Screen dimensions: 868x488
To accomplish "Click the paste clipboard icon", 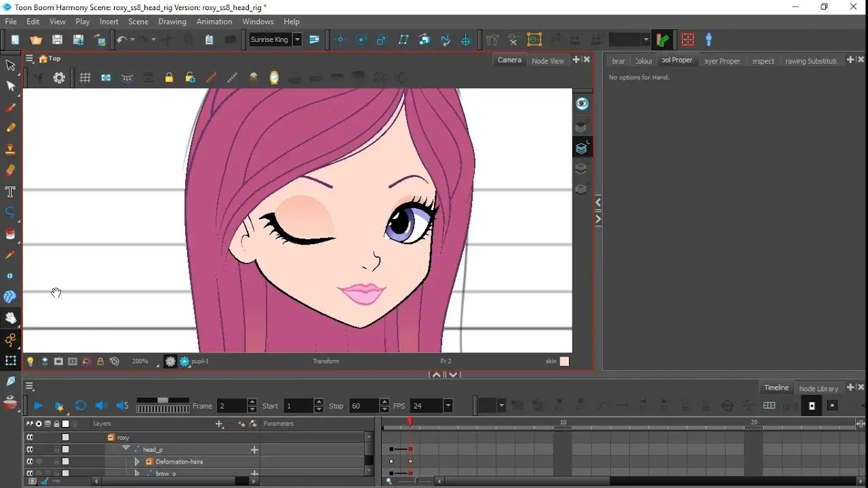I will pos(209,40).
